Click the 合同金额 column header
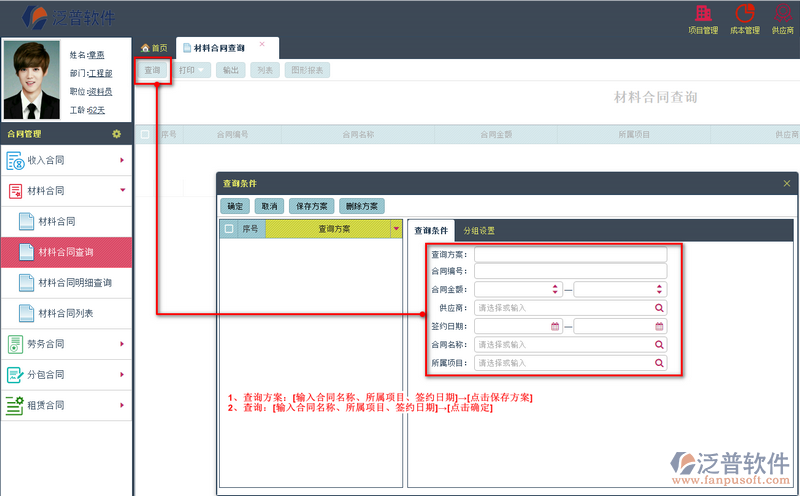 [496, 134]
